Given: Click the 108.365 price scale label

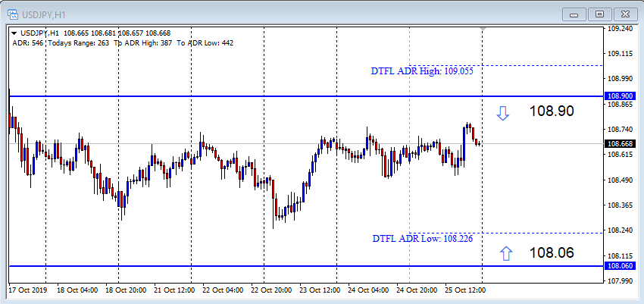Looking at the screenshot, I should (x=621, y=205).
